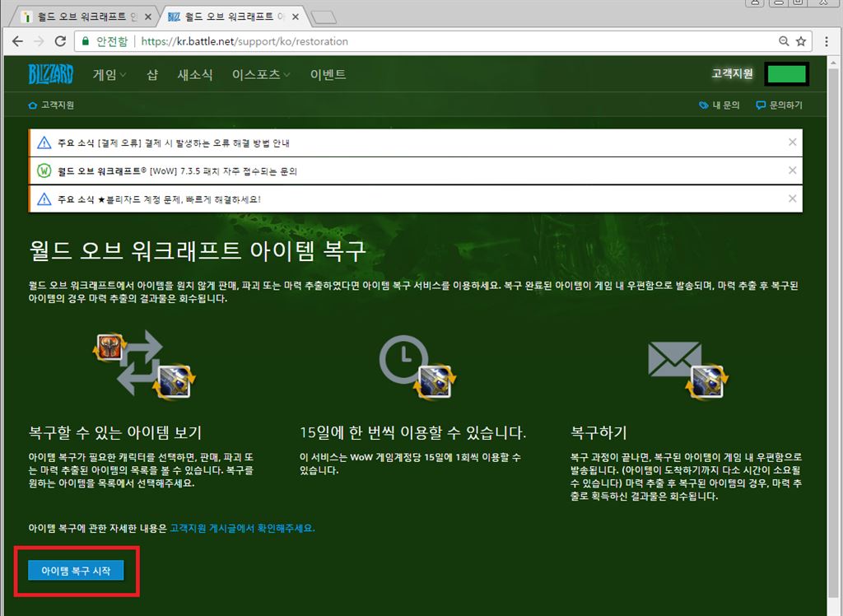Dismiss the WoW 7.3.5 패치 notice
The width and height of the screenshot is (843, 616).
(x=793, y=170)
